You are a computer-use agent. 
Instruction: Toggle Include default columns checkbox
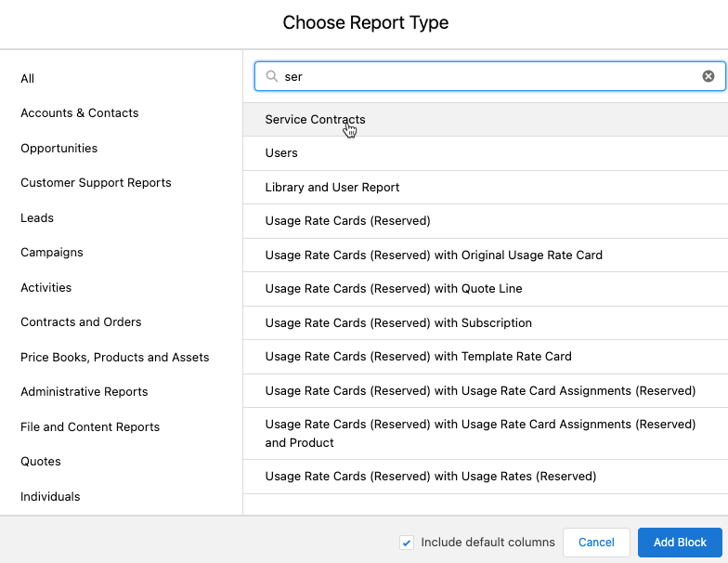pos(407,543)
